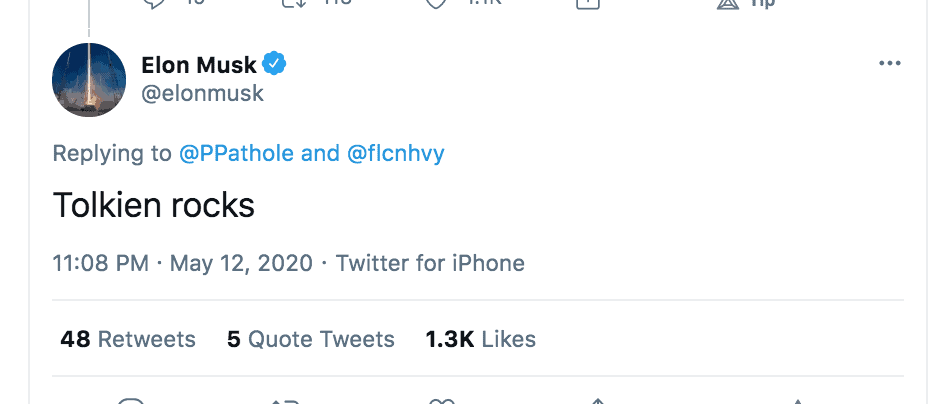The height and width of the screenshot is (404, 936).
Task: Open Elon Musk's profile avatar
Action: click(89, 80)
